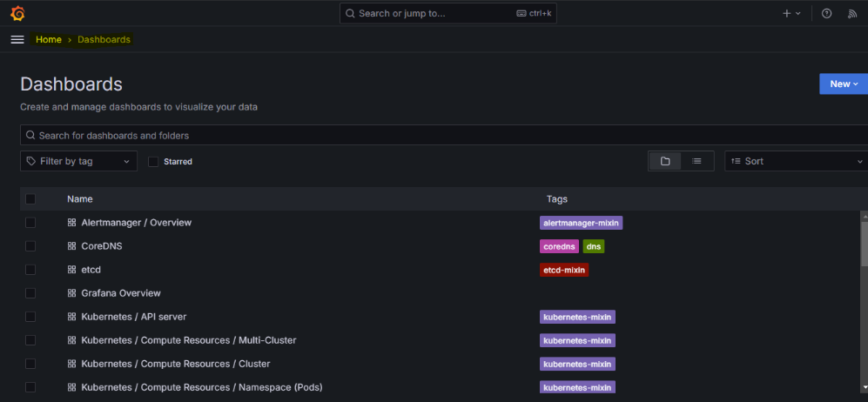Screen dimensions: 868x402
Task: Expand the chevron next to plus icon
Action: pyautogui.click(x=798, y=14)
